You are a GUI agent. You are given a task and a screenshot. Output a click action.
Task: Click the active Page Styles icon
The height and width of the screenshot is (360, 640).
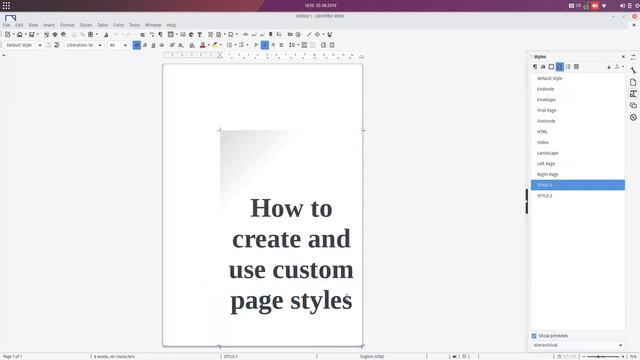click(x=560, y=67)
